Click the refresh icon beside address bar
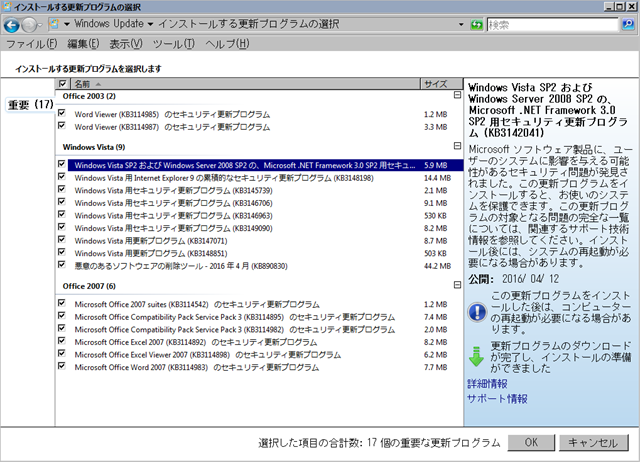Viewport: 640px width, 462px height. tap(476, 24)
